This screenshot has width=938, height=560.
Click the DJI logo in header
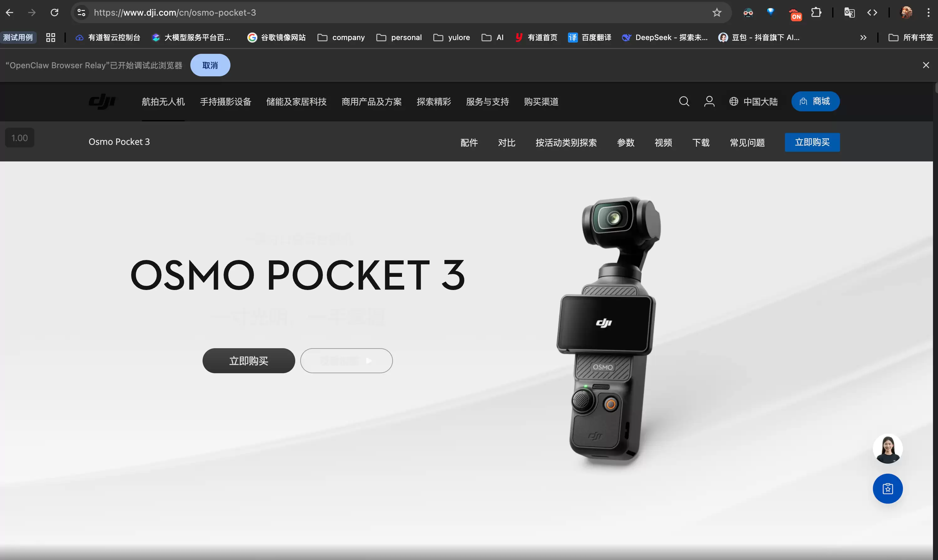[x=102, y=101]
